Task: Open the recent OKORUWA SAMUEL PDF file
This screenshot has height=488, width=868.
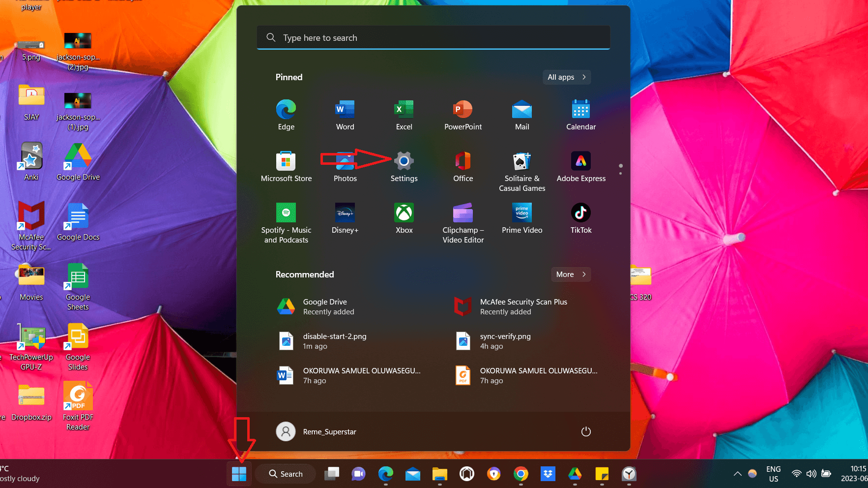Action: tap(526, 375)
